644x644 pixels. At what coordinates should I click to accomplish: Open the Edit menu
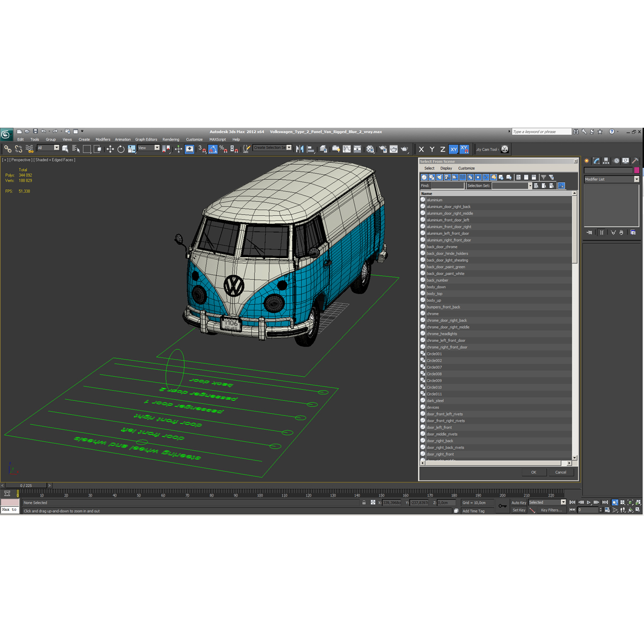click(x=20, y=140)
